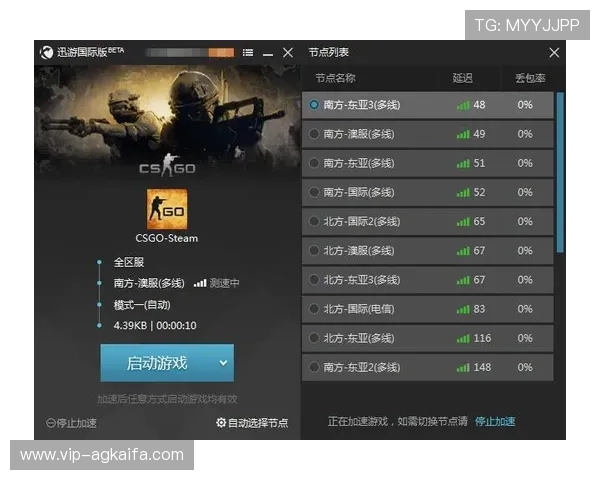Screen dimensions: 600x480
Task: Click the Xunyou logo icon
Action: (x=47, y=52)
